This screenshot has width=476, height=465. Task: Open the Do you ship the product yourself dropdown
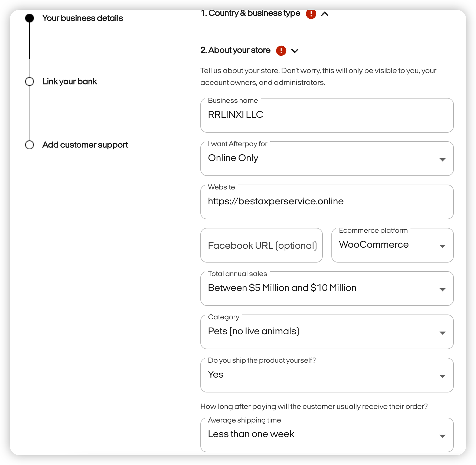tap(327, 375)
